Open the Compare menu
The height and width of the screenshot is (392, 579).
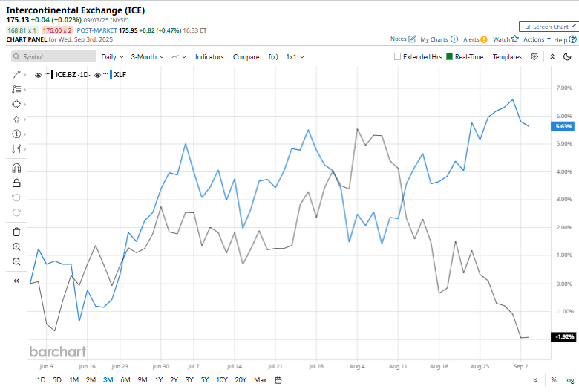246,57
